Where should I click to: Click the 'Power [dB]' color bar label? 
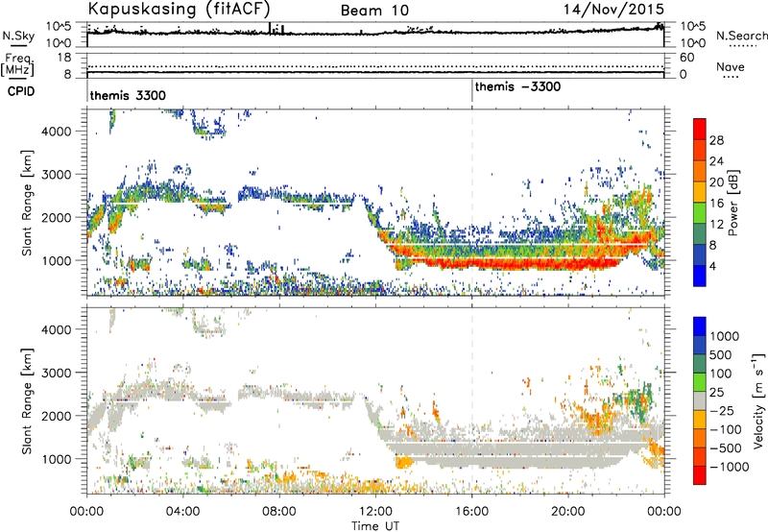click(x=732, y=203)
